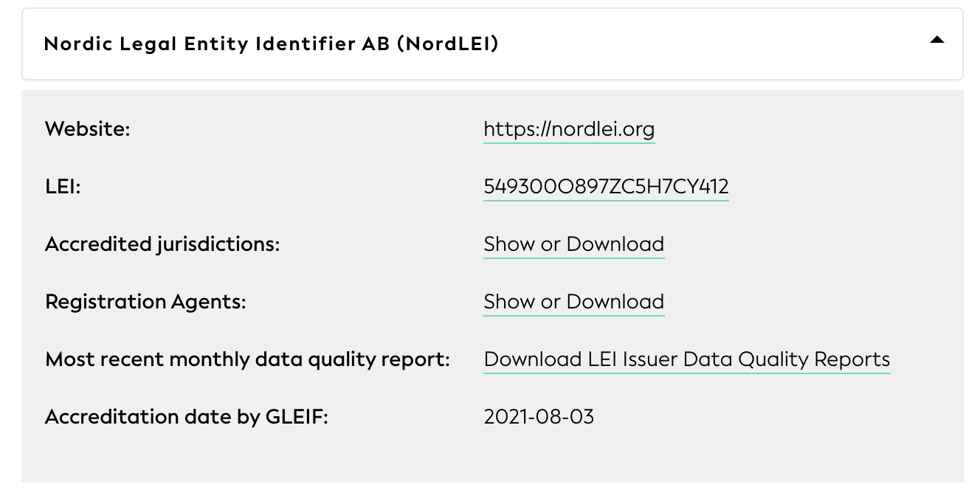Click "Download" for Accredited jurisdictions
This screenshot has height=490, width=980.
click(x=615, y=244)
